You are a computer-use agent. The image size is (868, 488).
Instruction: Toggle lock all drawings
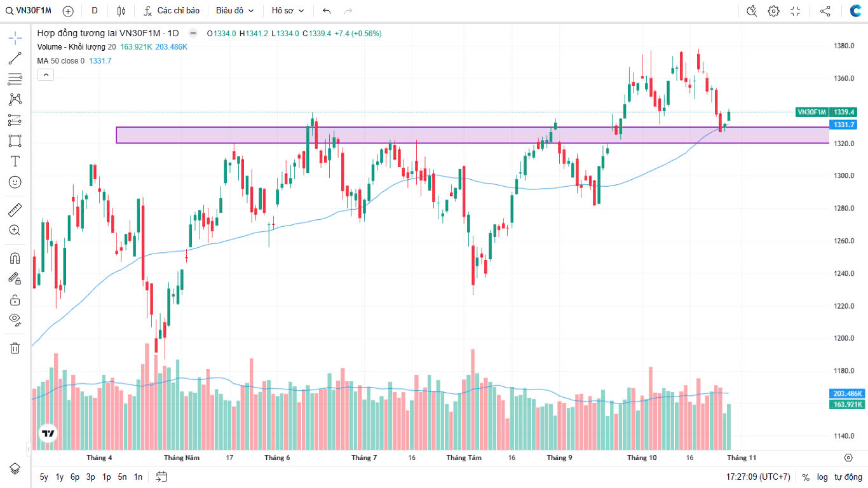[15, 299]
